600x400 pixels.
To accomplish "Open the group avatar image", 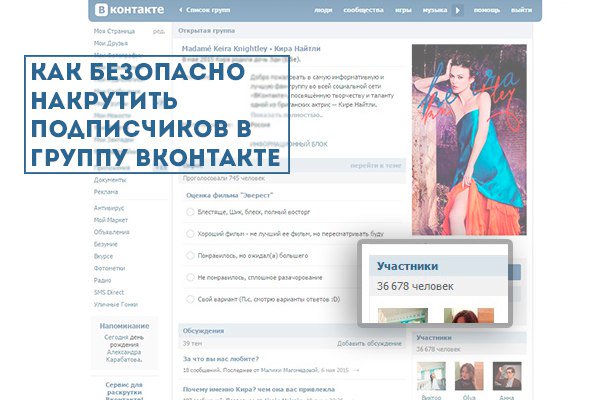I will pyautogui.click(x=469, y=140).
